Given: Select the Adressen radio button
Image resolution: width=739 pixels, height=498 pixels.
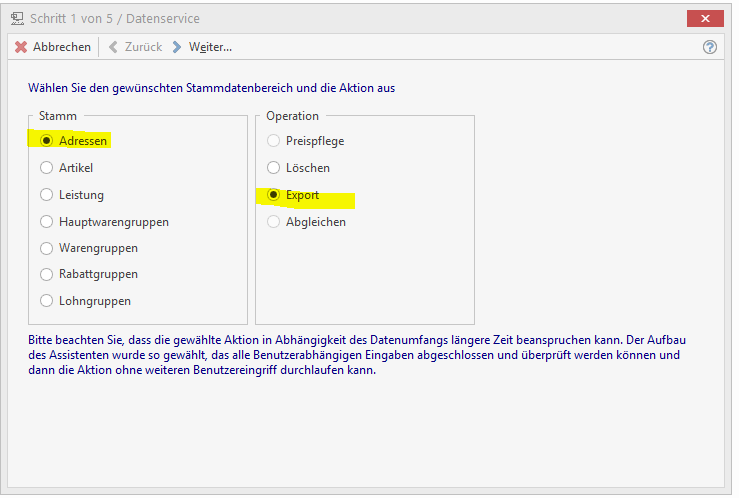Looking at the screenshot, I should [46, 141].
